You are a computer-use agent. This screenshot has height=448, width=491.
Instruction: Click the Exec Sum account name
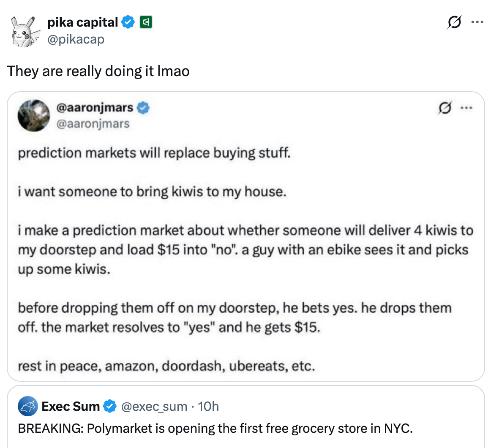coord(71,407)
